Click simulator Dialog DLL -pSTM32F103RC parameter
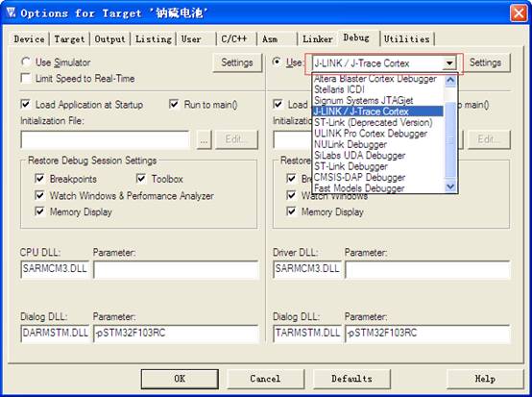532x397 pixels. (176, 334)
